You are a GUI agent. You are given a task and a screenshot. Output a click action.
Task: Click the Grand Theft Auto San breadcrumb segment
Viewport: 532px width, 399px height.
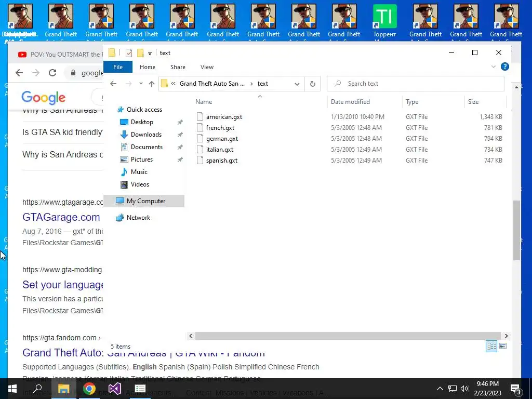tap(212, 84)
